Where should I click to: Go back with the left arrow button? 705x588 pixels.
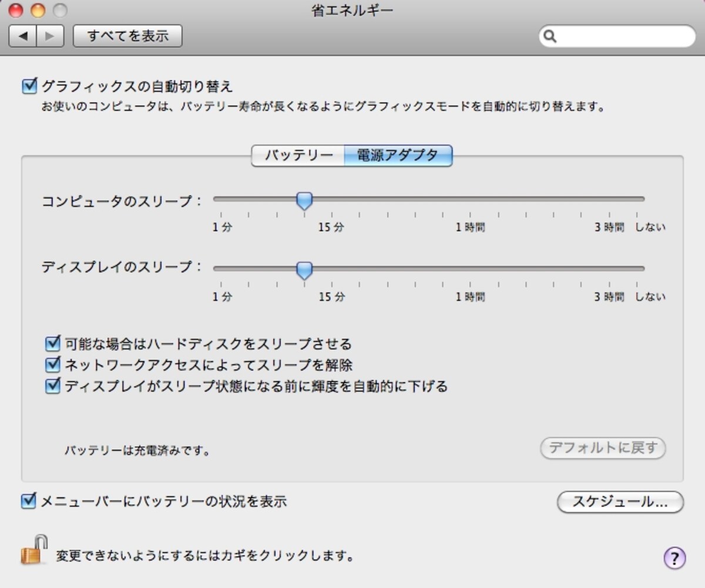[23, 36]
